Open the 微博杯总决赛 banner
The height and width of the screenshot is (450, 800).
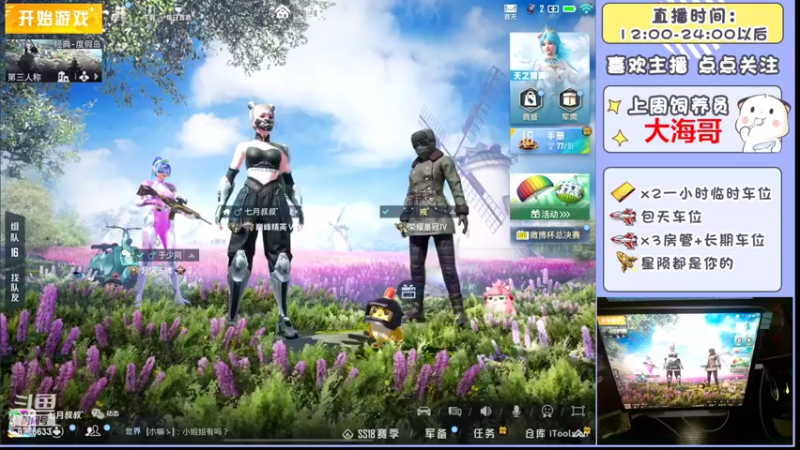click(x=550, y=235)
